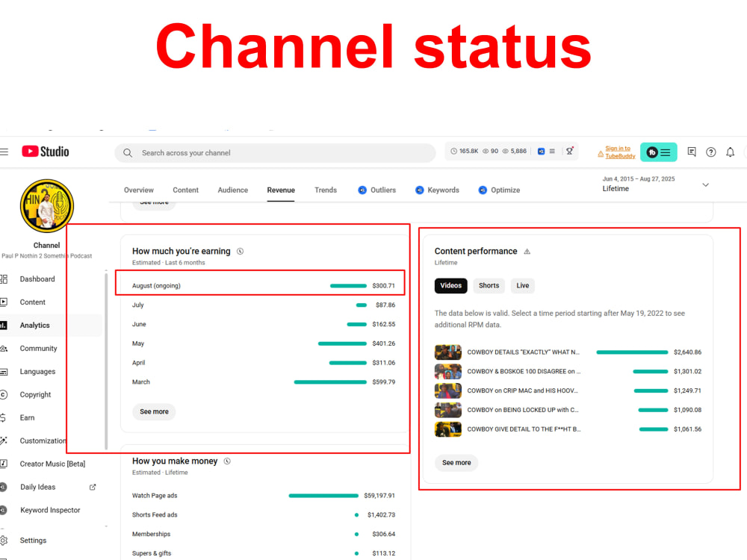The height and width of the screenshot is (560, 747).
Task: Select the Revenue tab
Action: point(281,190)
